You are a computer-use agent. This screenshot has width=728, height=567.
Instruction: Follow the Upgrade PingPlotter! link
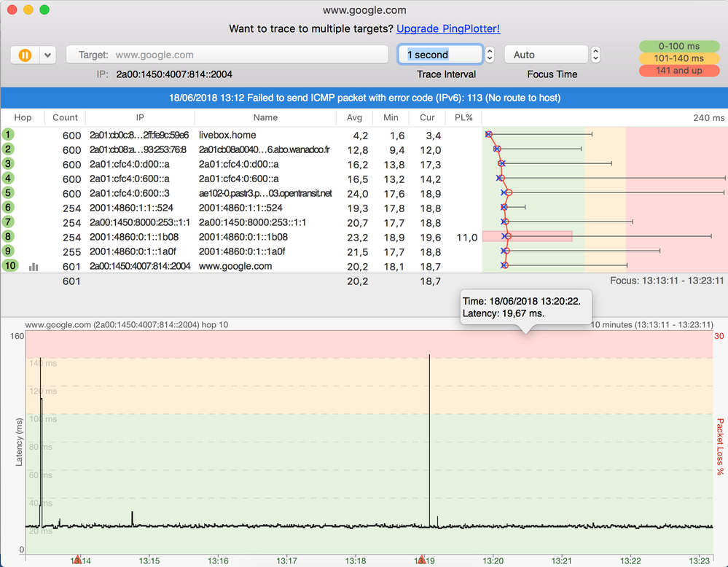[448, 29]
